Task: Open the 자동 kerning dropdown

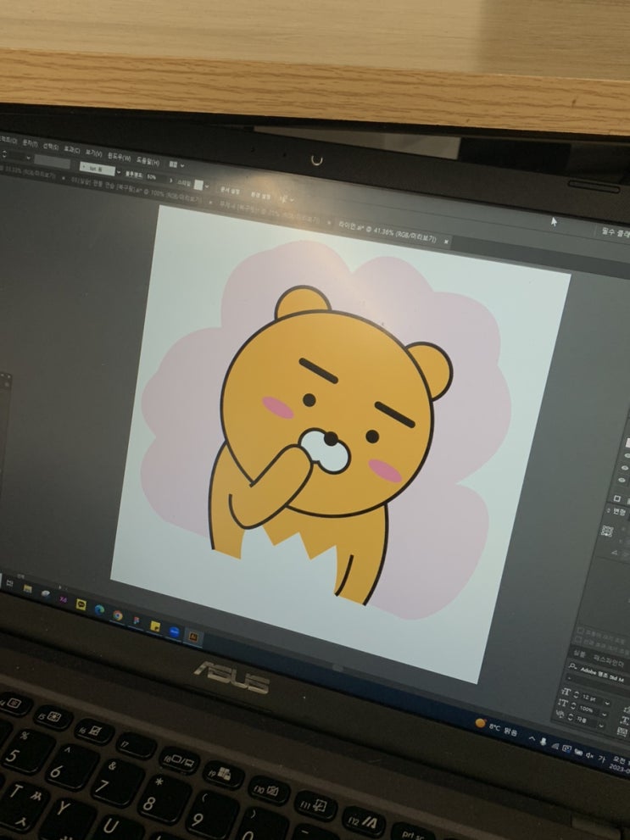Action: (602, 726)
